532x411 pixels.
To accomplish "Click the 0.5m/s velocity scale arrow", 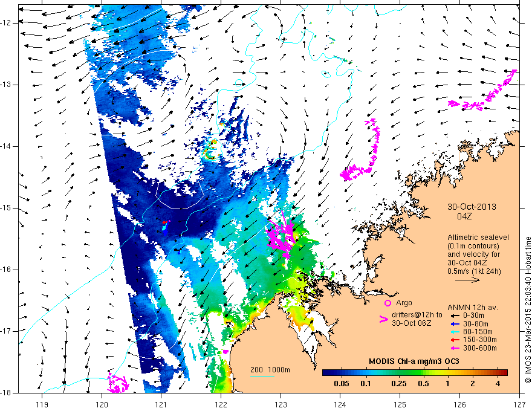I will click(x=467, y=280).
